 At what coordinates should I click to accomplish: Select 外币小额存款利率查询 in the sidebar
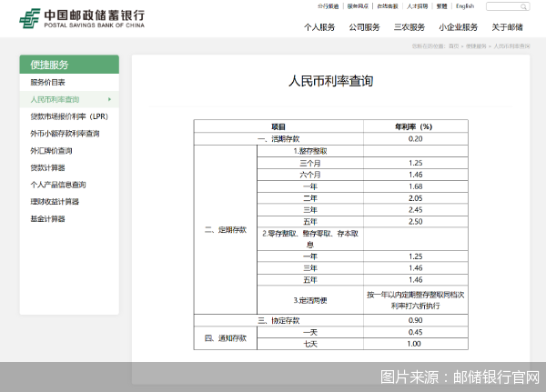(66, 134)
